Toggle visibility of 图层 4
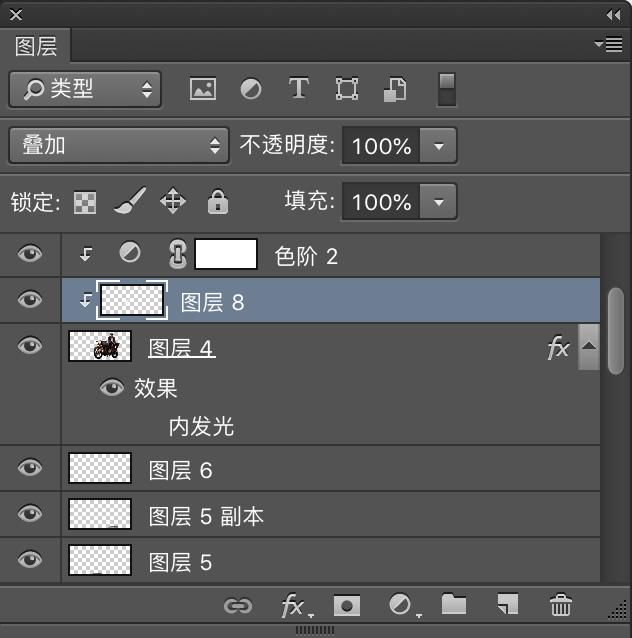 point(30,346)
